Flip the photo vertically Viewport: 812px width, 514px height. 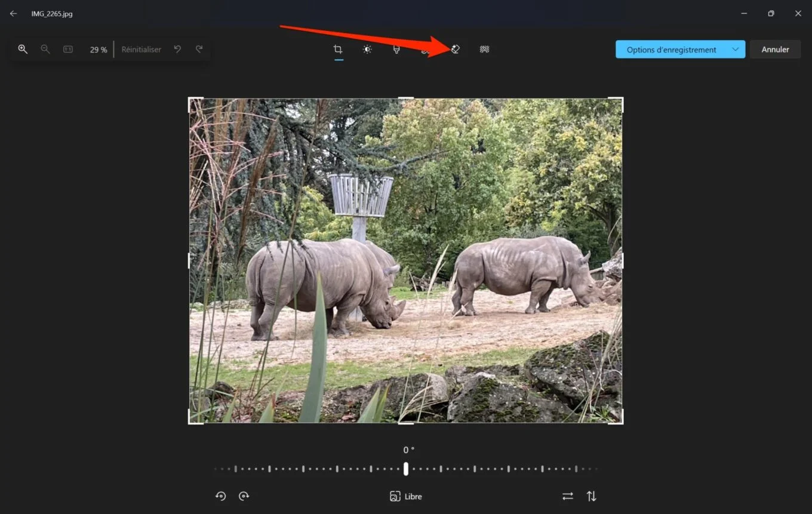(591, 496)
